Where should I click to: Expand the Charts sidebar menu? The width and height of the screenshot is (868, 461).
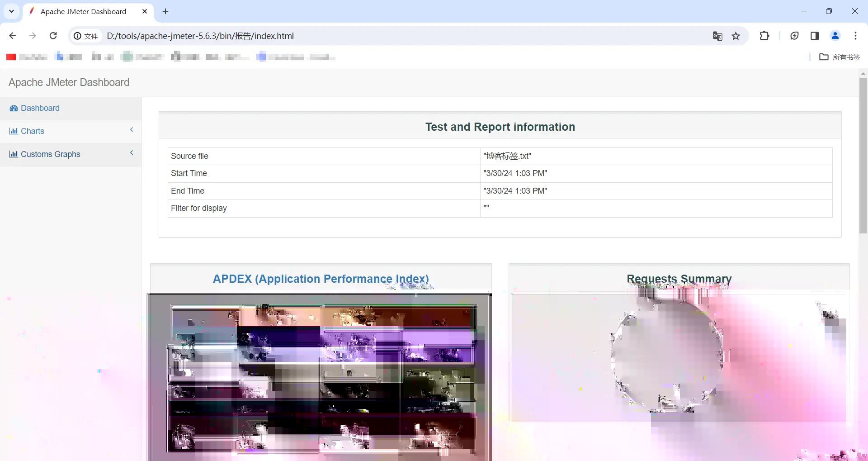click(x=71, y=131)
